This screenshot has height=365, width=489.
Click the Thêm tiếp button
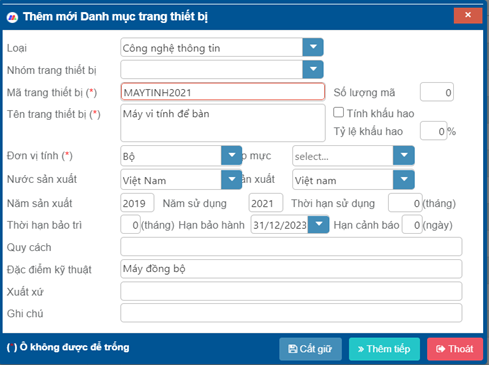click(384, 349)
